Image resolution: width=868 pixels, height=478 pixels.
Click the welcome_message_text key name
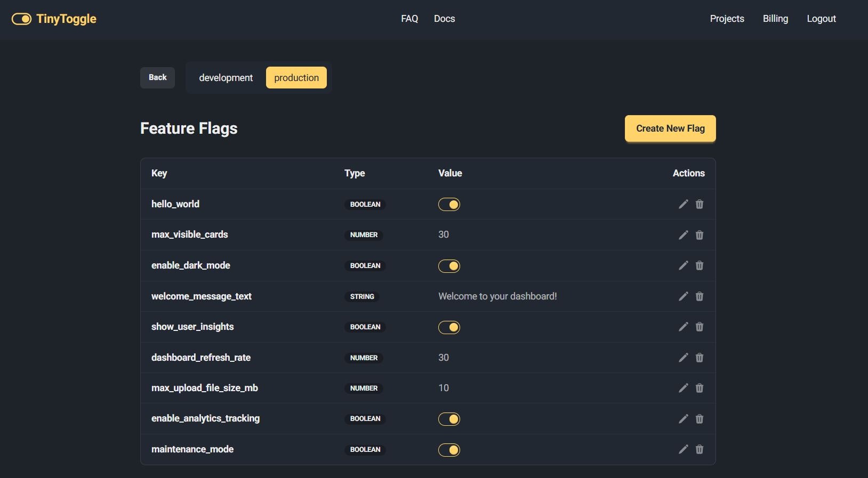click(202, 296)
